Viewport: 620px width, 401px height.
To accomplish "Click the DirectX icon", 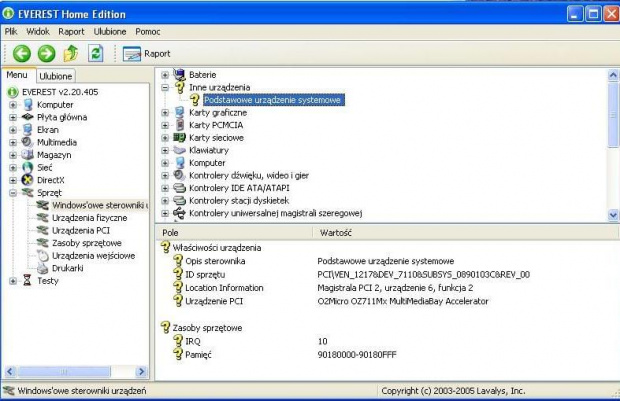I will [x=27, y=180].
